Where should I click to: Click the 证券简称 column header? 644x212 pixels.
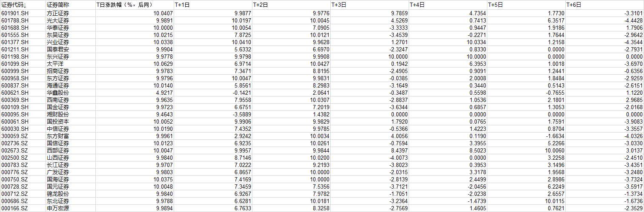tap(57, 5)
